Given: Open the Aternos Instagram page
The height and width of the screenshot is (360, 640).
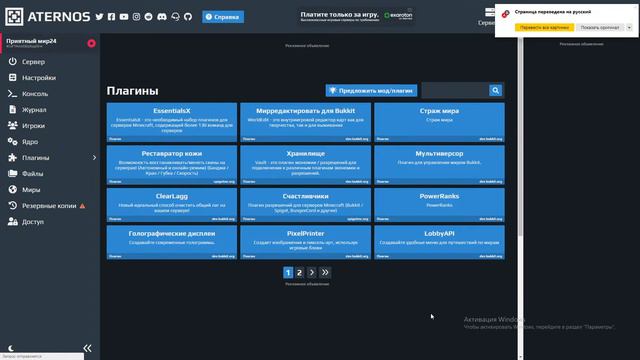Looking at the screenshot, I should [136, 17].
